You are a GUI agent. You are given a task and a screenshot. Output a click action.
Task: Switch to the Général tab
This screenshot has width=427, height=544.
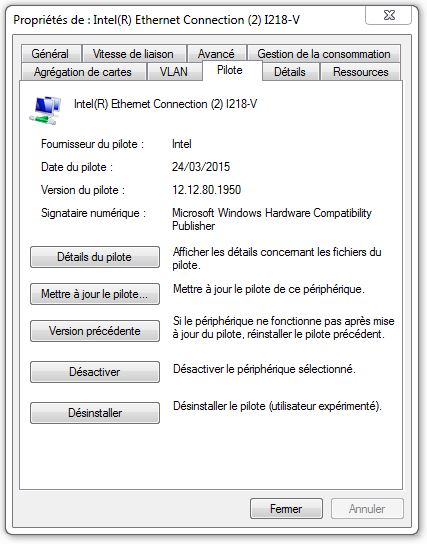point(51,54)
